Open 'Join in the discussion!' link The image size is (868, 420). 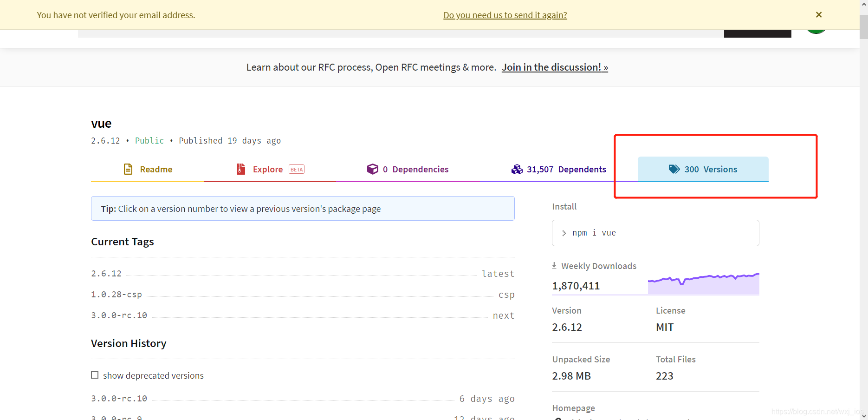click(x=555, y=67)
